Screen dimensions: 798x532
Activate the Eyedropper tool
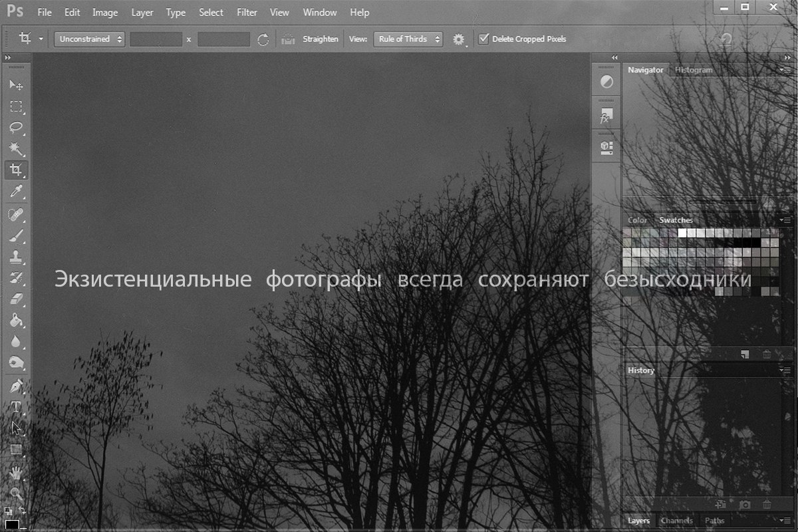pos(16,192)
